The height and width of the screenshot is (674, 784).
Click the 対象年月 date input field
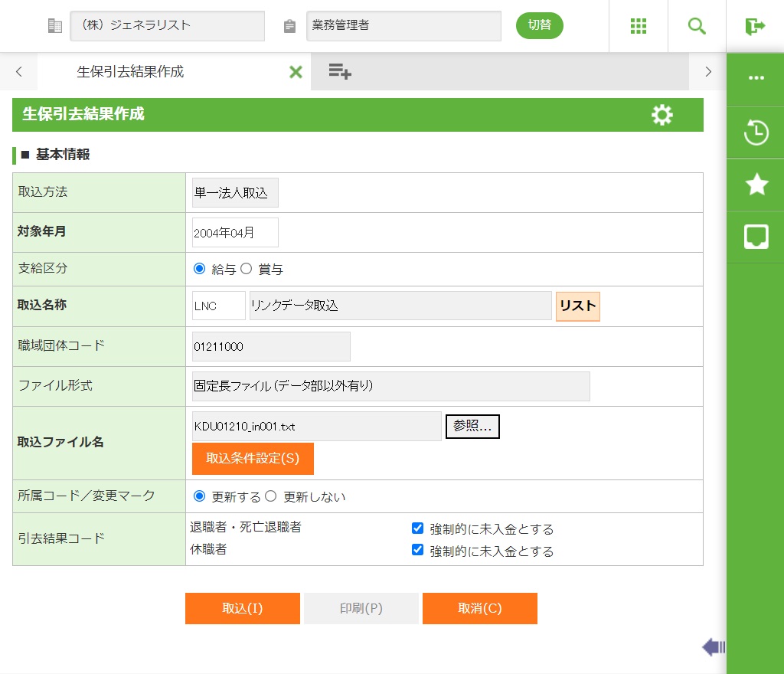pyautogui.click(x=235, y=233)
